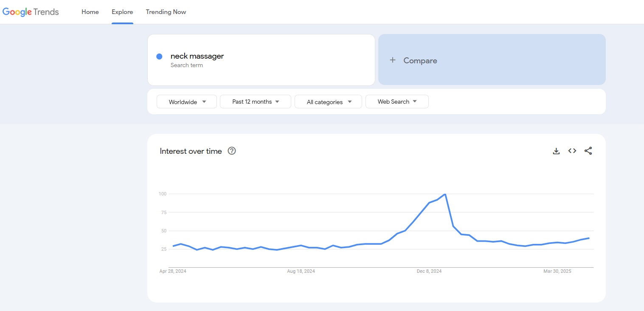Click the 75 value on y-axis
Screen dimensions: 644x311
[x=163, y=212]
